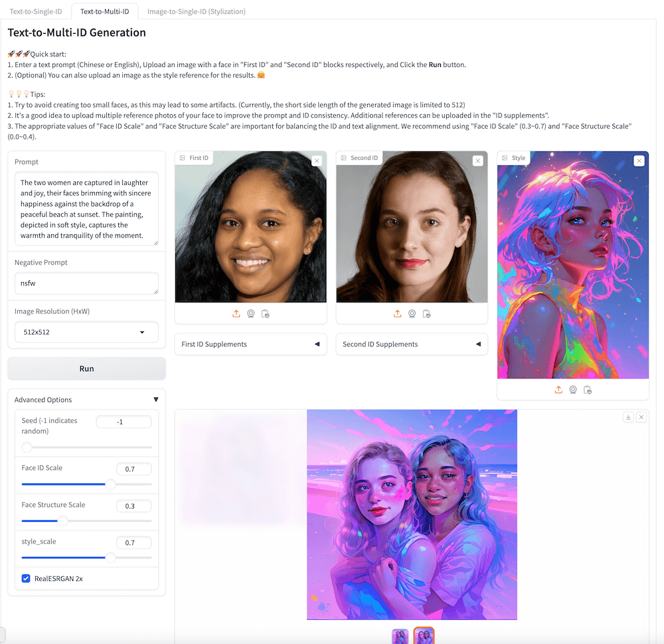The image size is (664, 644).
Task: Toggle the RealESRGAN 2x checkbox
Action: point(27,578)
